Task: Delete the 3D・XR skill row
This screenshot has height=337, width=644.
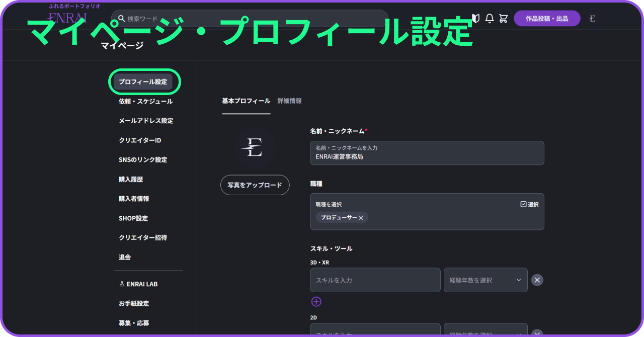Action: pos(537,280)
